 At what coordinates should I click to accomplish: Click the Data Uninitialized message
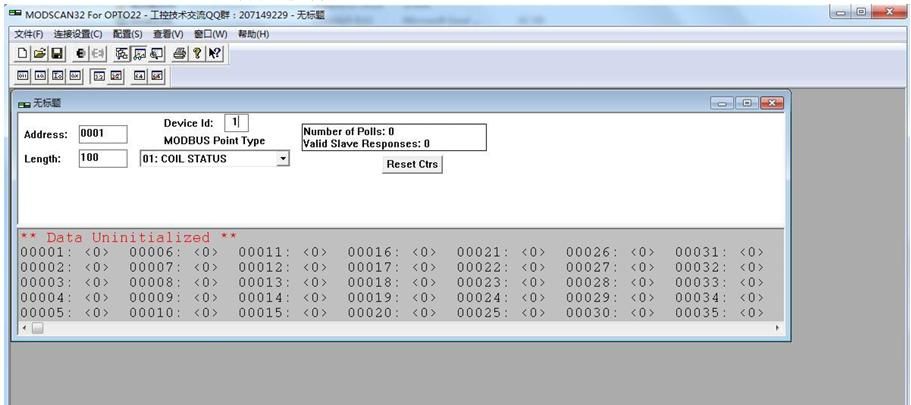click(128, 238)
